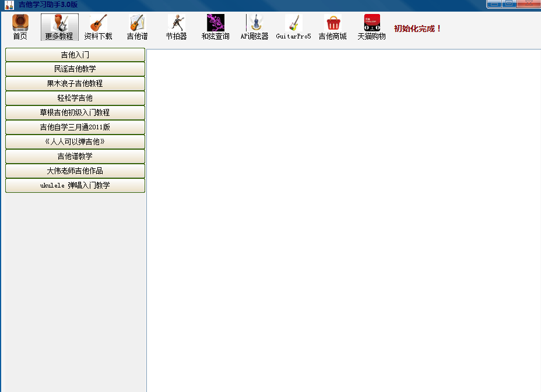Viewport: 541px width, 392px height.
Task: Open the GuitarPro5 icon
Action: coord(293,27)
